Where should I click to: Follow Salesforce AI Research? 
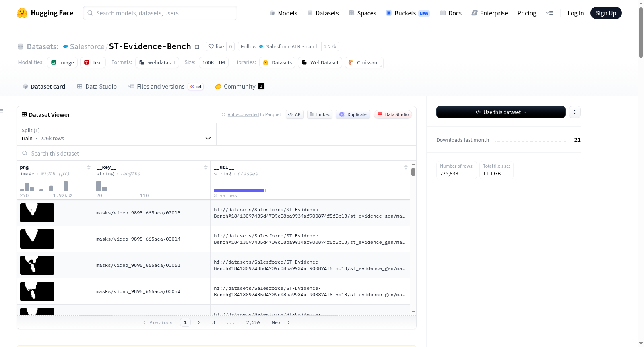pos(280,46)
